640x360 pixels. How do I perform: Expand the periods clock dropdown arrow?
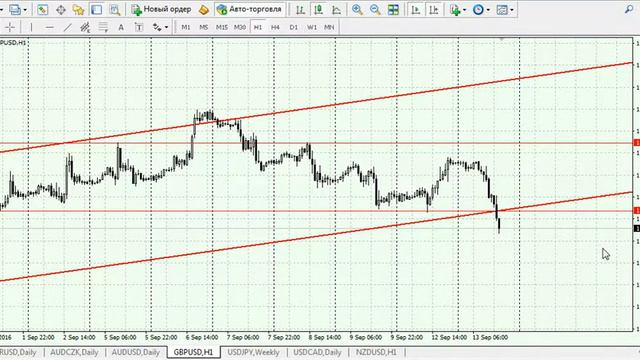pos(488,10)
